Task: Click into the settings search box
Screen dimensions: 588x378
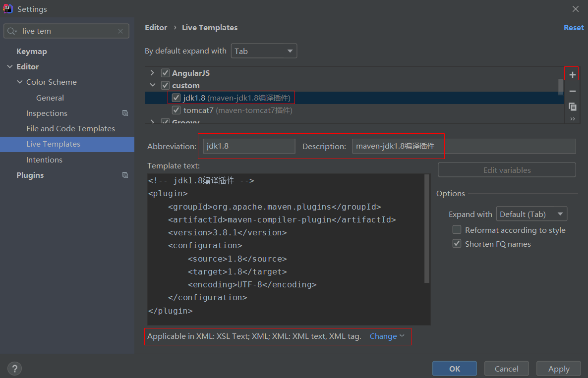Action: click(66, 31)
